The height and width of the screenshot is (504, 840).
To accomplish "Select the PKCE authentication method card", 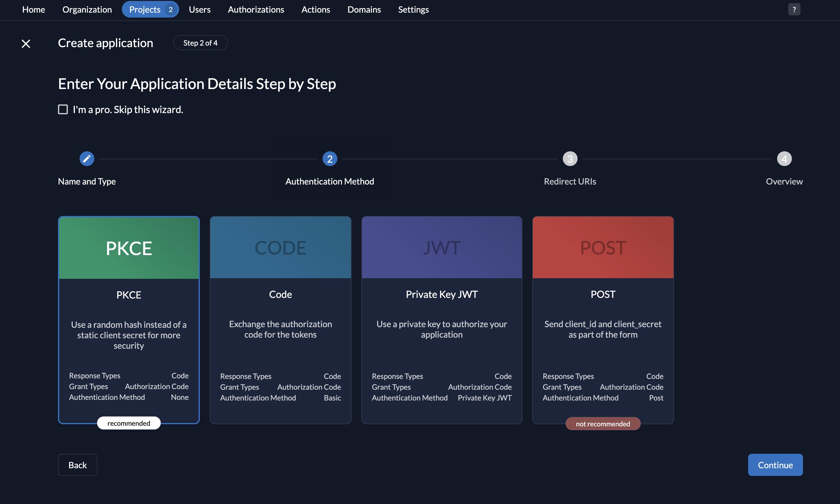I will tap(129, 319).
